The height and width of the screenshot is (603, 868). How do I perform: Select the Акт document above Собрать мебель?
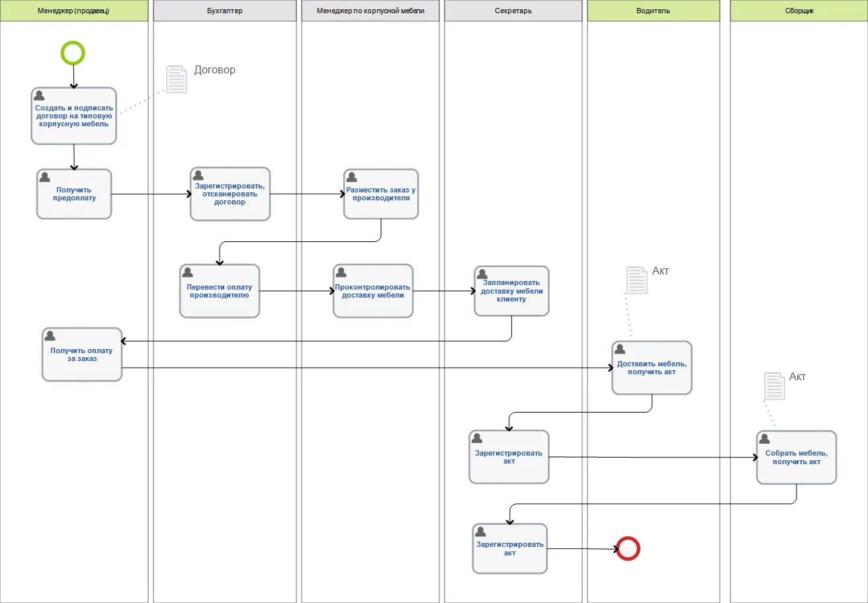(x=774, y=386)
